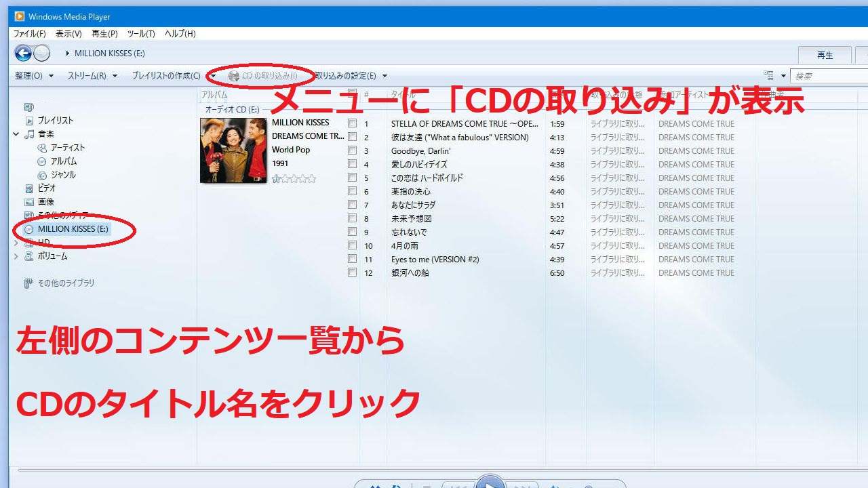868x488 pixels.
Task: Select the 4月の雨 track title
Action: pos(405,245)
